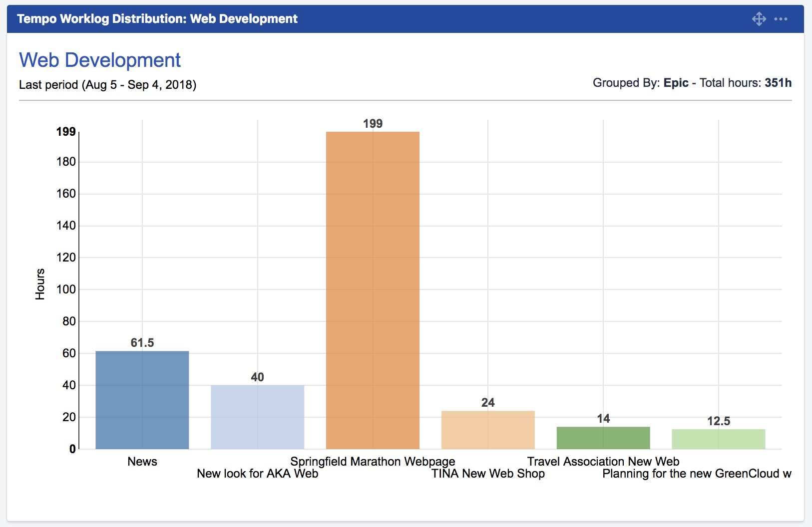Click the Tempo Worklog Distribution header title
This screenshot has width=812, height=527.
pos(157,19)
